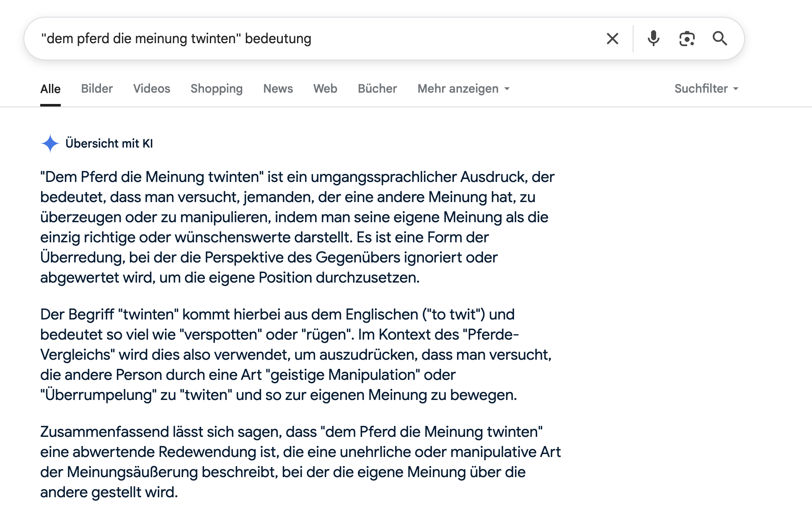Expand the Mehr anzeigen dropdown
The image size is (812, 514).
click(463, 89)
